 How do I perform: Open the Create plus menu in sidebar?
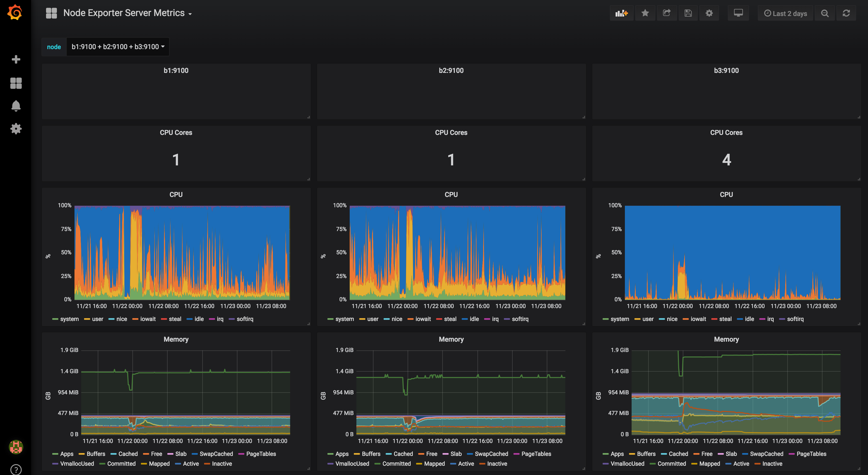(16, 60)
